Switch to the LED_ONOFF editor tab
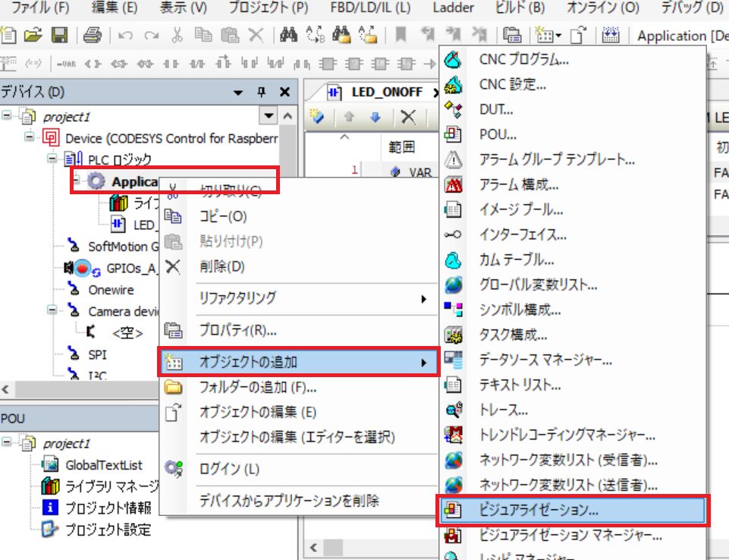The height and width of the screenshot is (560, 729). 378,93
